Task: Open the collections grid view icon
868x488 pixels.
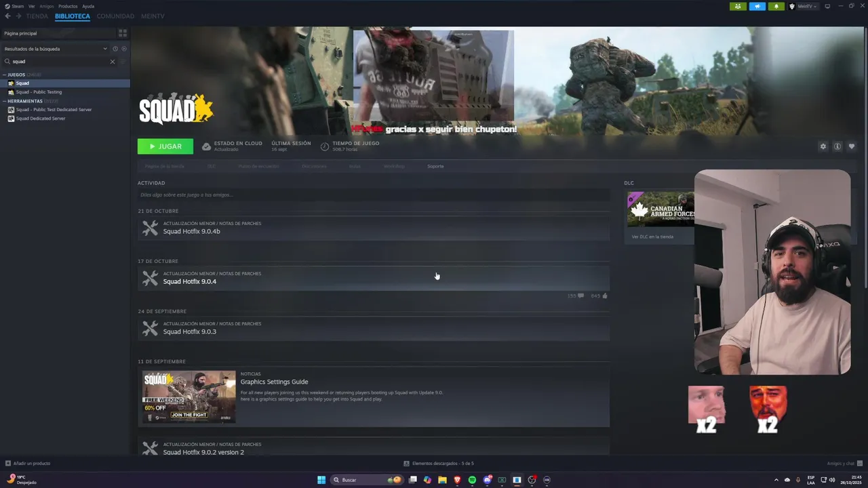Action: (x=123, y=33)
